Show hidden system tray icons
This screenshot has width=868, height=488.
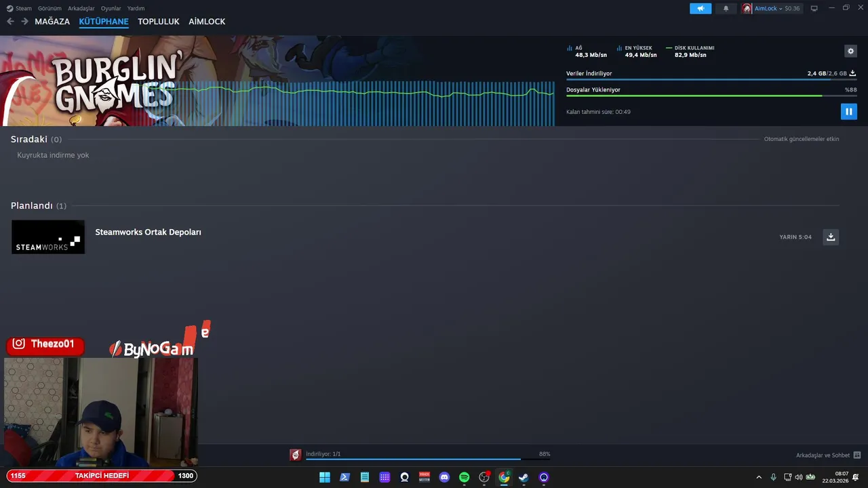[759, 477]
